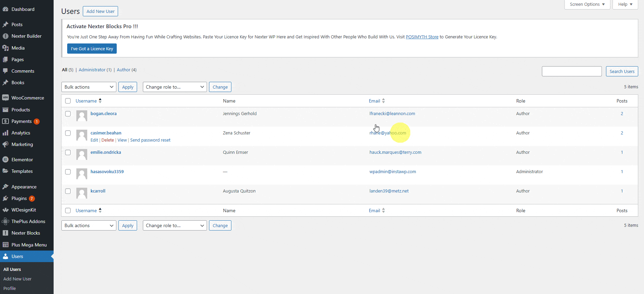Click Edit under casimer.beahan
The height and width of the screenshot is (294, 644).
coord(94,140)
